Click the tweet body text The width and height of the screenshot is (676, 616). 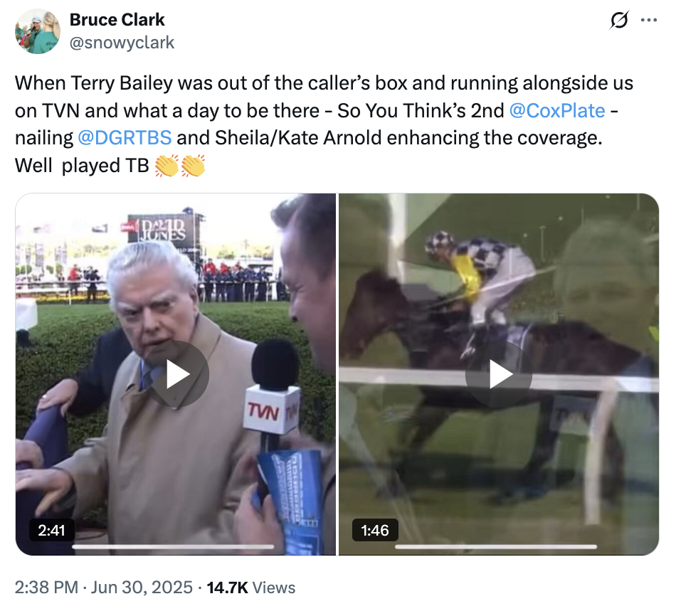point(323,124)
